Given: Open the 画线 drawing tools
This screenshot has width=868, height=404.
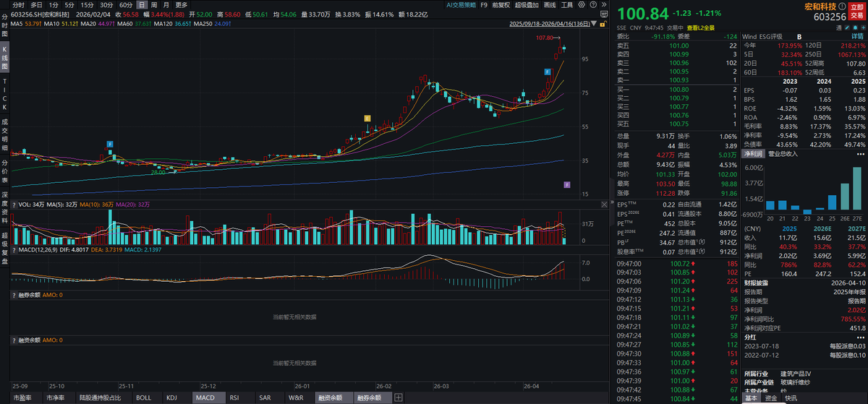Looking at the screenshot, I should (549, 4).
